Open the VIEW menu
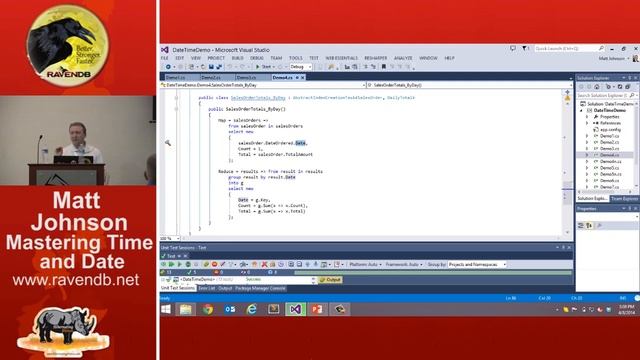 [196, 58]
